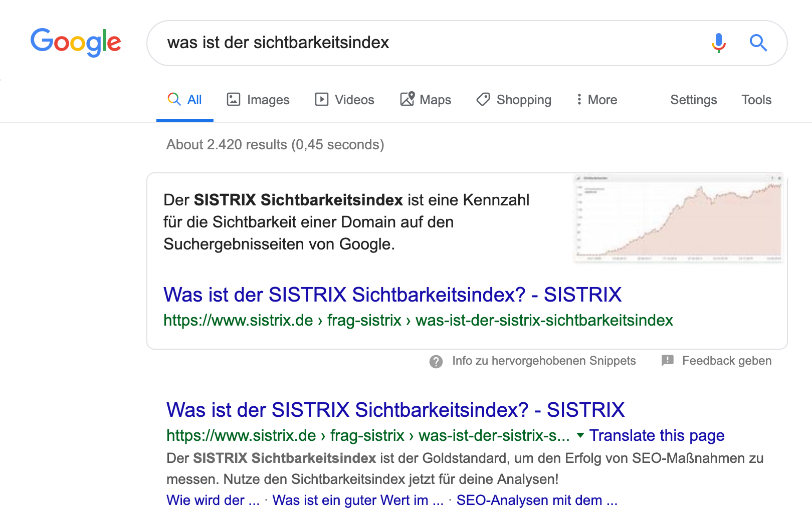Click the featured snippet green URL
The height and width of the screenshot is (526, 812).
pyautogui.click(x=418, y=320)
